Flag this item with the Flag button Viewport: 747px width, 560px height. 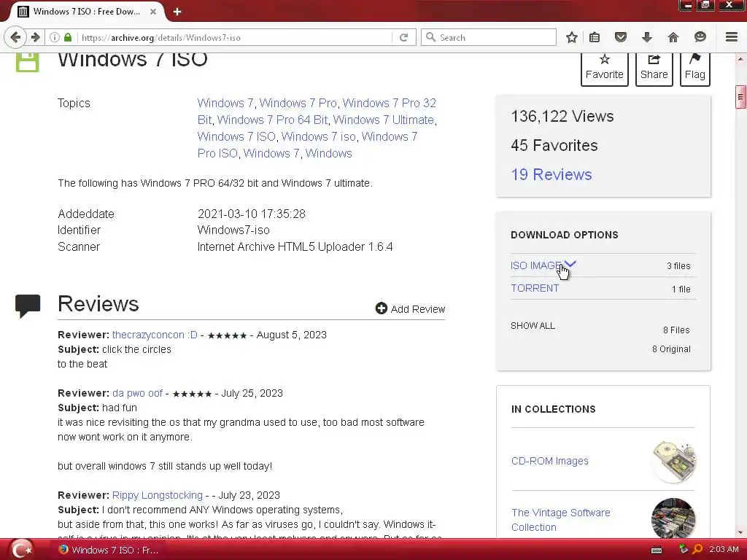[x=695, y=69]
